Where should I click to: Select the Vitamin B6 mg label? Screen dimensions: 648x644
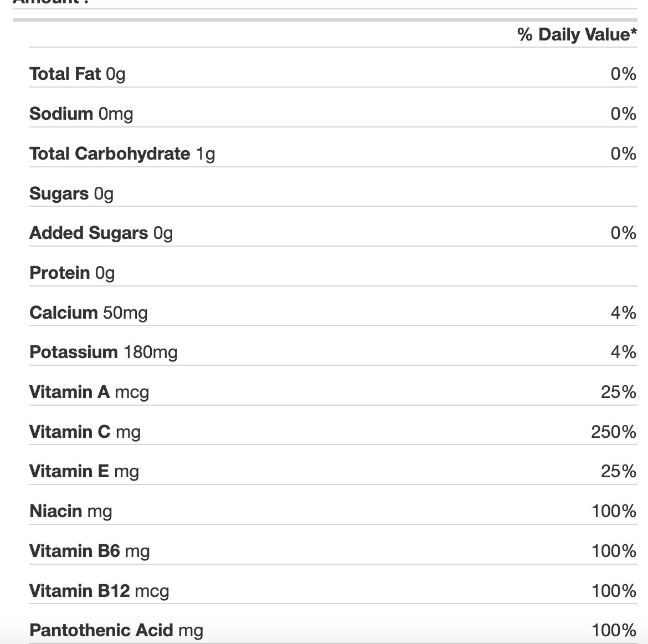[x=89, y=551]
